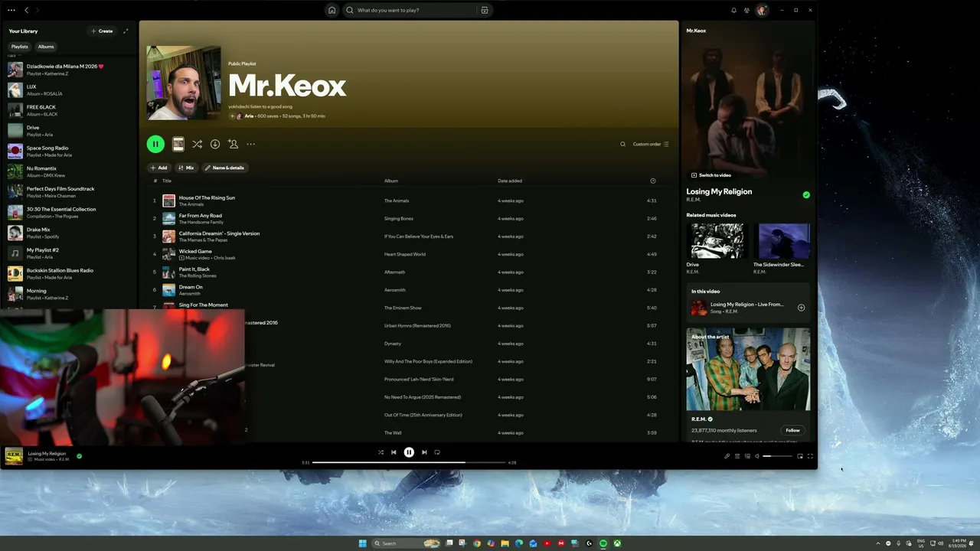The height and width of the screenshot is (551, 980).
Task: Open Name & details editor
Action: tap(224, 168)
